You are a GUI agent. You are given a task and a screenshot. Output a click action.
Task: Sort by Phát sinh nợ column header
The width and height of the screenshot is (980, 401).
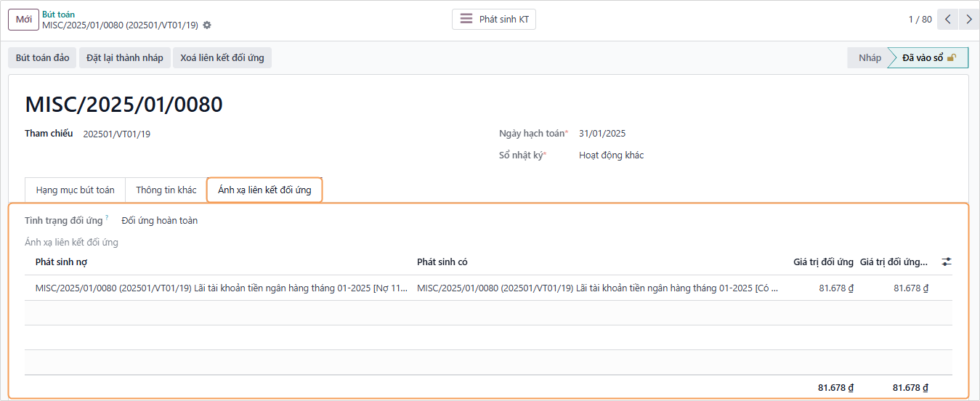62,262
